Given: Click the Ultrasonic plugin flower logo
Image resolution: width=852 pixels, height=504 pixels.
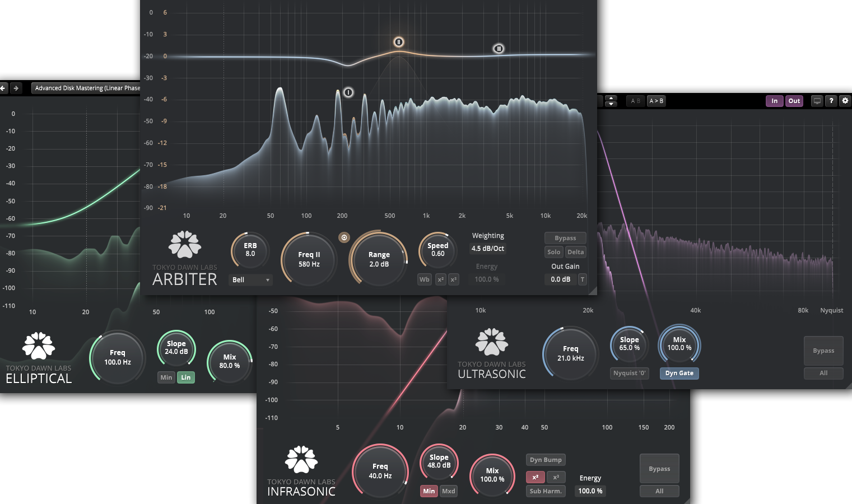Looking at the screenshot, I should pyautogui.click(x=492, y=342).
